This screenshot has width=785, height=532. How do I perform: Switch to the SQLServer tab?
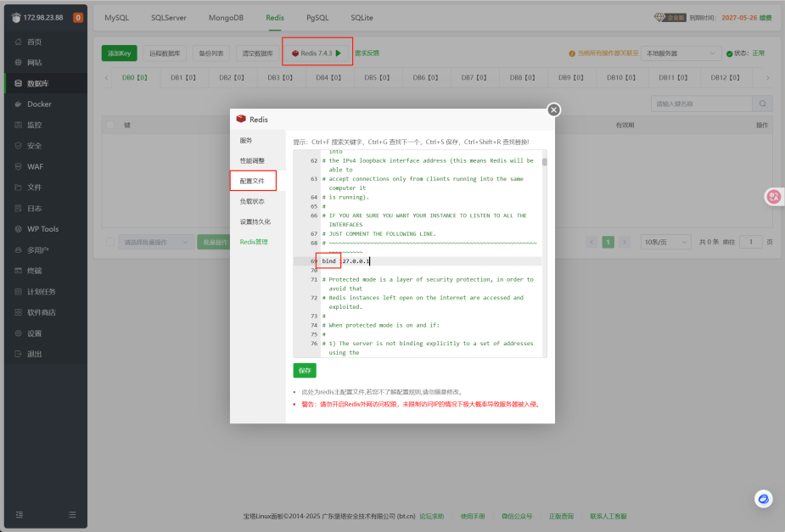point(169,18)
